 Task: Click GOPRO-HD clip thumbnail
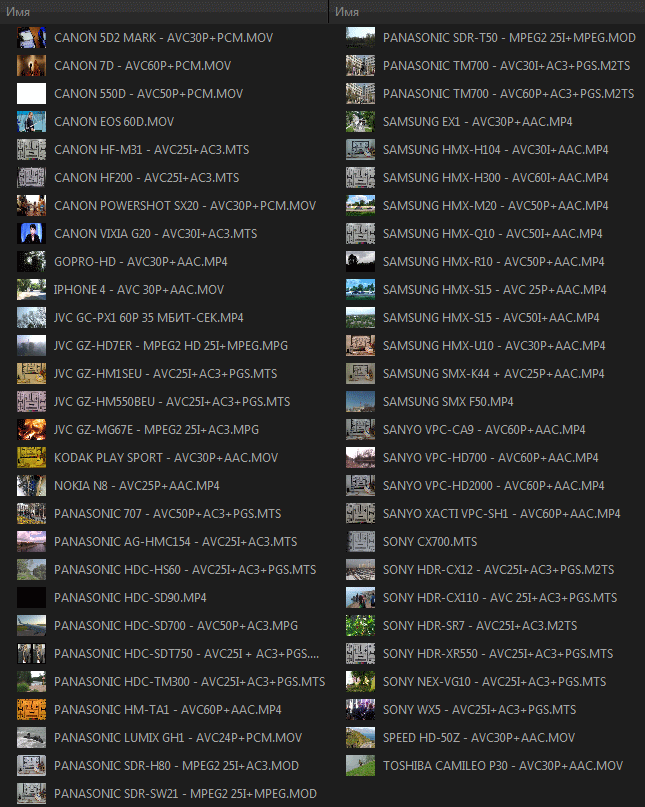31,261
